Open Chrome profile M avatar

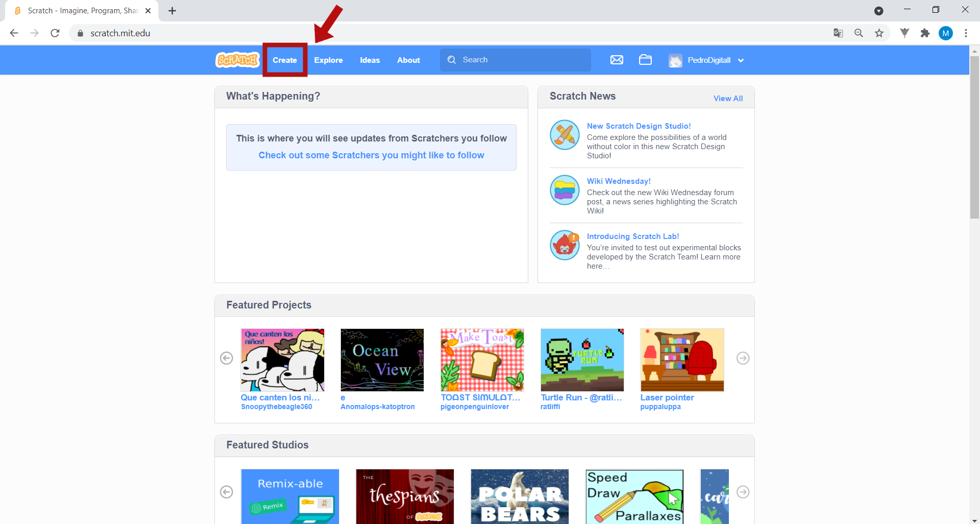[x=946, y=33]
